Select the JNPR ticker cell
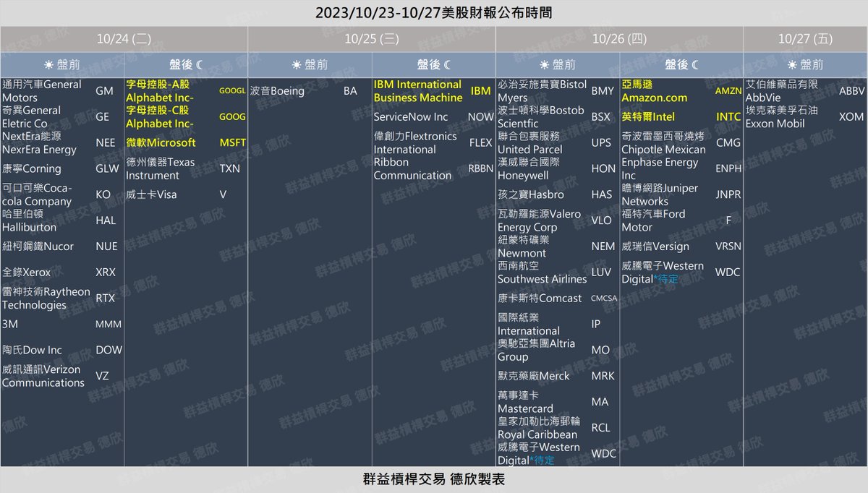 (x=728, y=194)
